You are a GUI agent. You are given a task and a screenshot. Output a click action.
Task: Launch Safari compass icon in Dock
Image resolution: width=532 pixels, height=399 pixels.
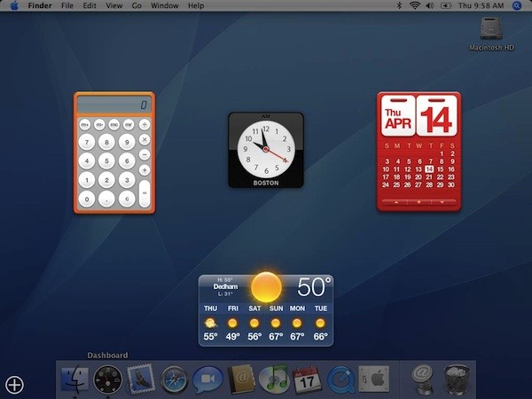[174, 380]
